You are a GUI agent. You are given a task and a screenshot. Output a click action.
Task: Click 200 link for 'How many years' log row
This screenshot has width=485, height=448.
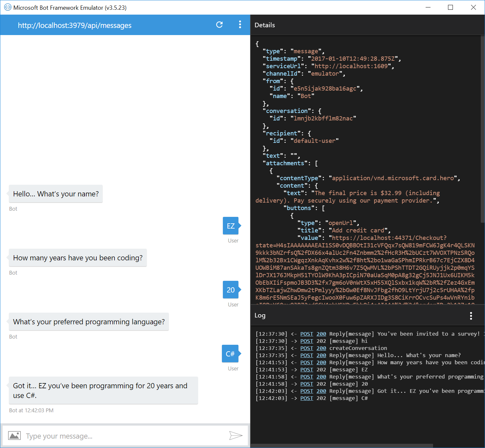pyautogui.click(x=321, y=362)
